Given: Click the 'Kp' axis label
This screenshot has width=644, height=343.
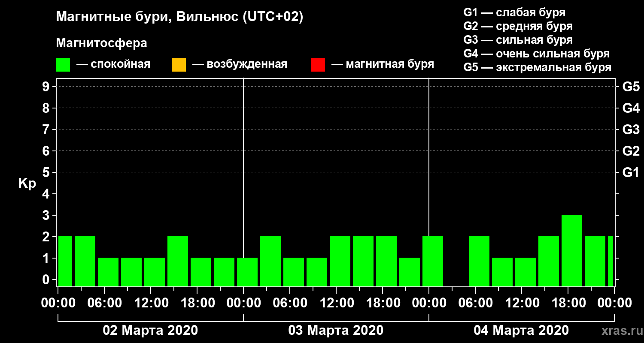Looking at the screenshot, I should [27, 184].
